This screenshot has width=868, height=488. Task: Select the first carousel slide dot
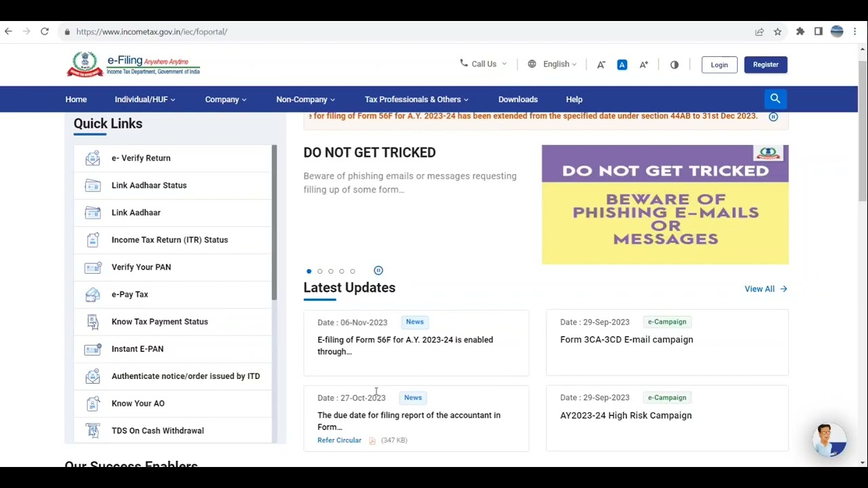pos(309,271)
